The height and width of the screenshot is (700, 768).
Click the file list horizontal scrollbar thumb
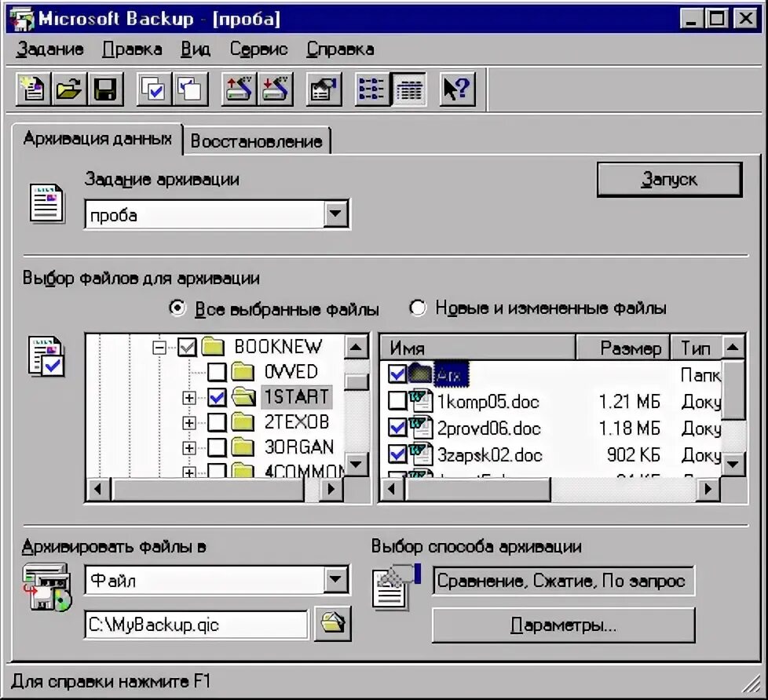pyautogui.click(x=477, y=489)
